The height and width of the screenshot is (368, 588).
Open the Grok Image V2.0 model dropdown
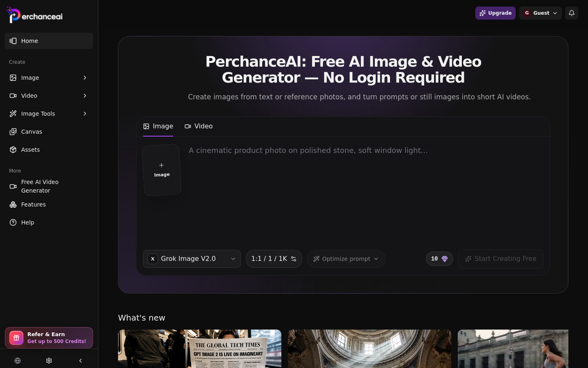[x=192, y=259]
